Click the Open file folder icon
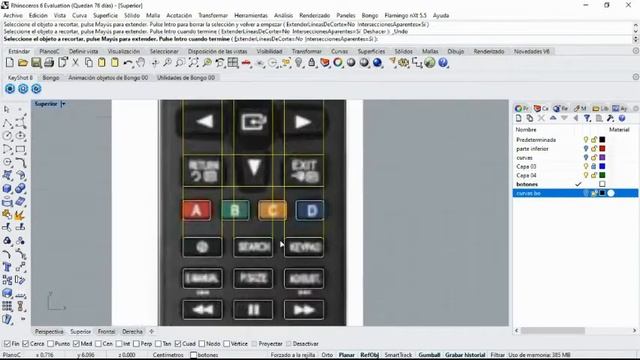Screen dimensions: 640x360 pyautogui.click(x=22, y=63)
